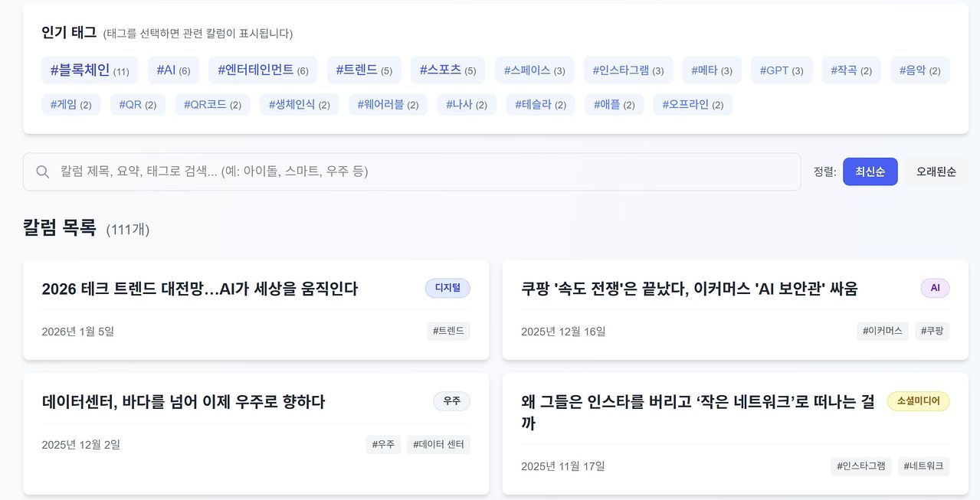Keep sorting set to 최신순
Viewport: 980px width, 500px height.
coord(870,172)
